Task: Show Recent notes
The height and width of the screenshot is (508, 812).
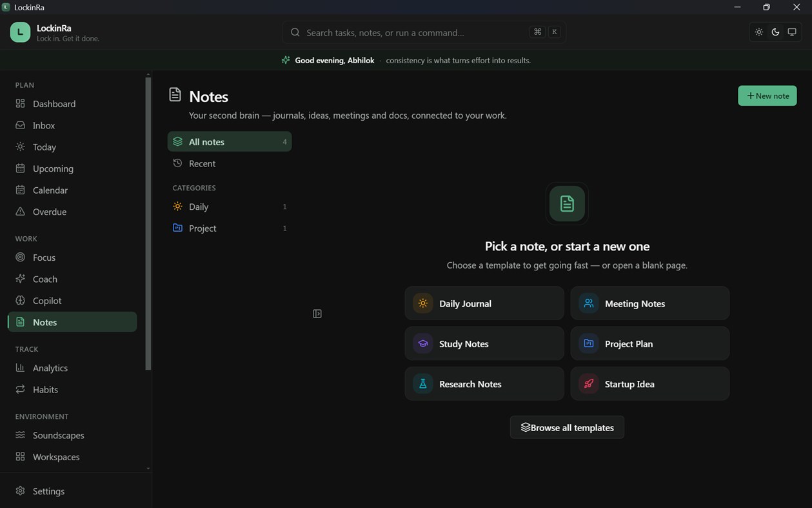Action: tap(230, 164)
